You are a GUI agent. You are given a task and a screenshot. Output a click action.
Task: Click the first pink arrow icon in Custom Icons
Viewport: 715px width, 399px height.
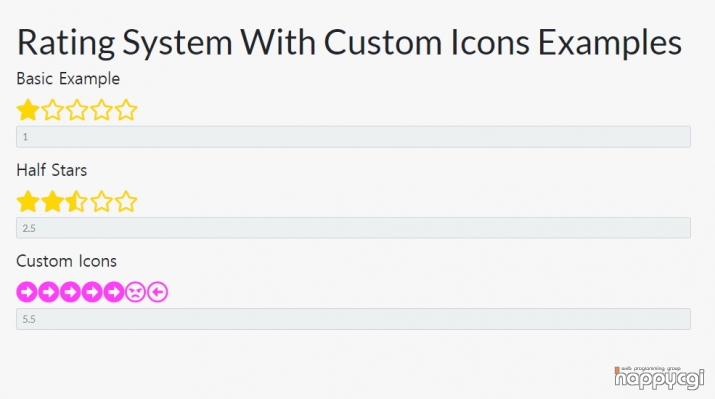coord(27,292)
